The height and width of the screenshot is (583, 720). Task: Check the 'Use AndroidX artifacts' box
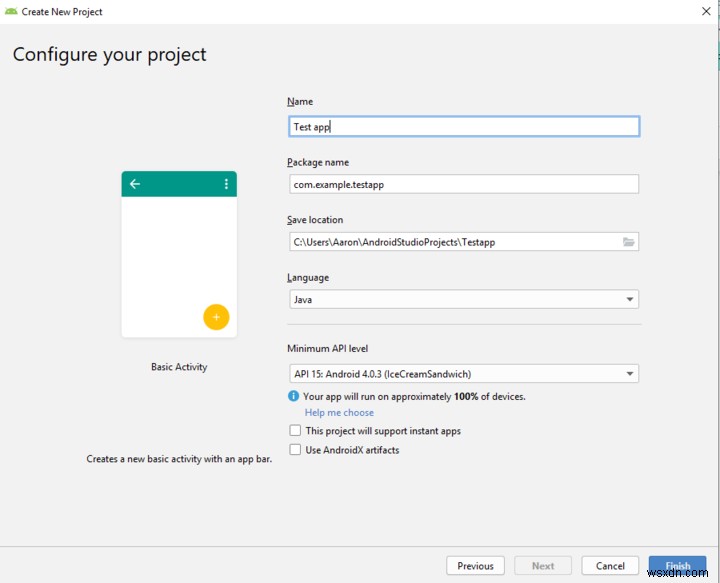pyautogui.click(x=295, y=450)
